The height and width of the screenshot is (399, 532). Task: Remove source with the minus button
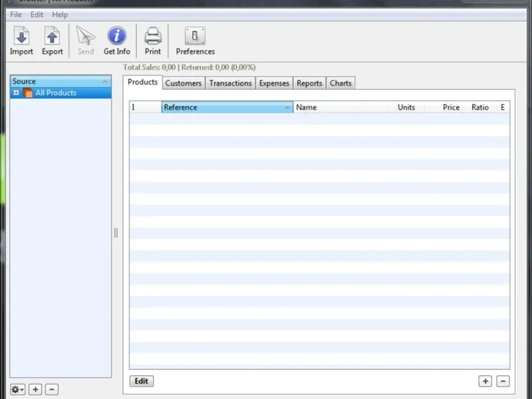pos(52,390)
